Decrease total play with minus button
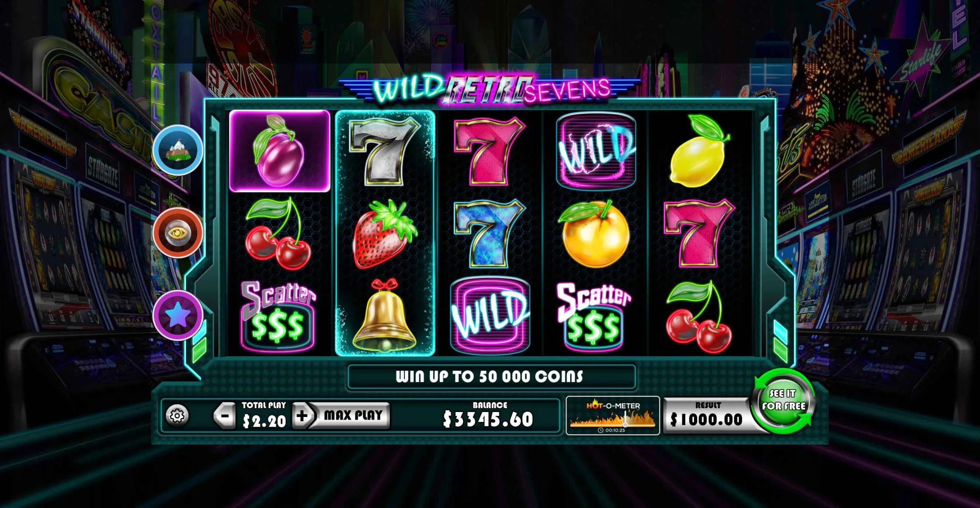The height and width of the screenshot is (508, 980). [x=225, y=415]
